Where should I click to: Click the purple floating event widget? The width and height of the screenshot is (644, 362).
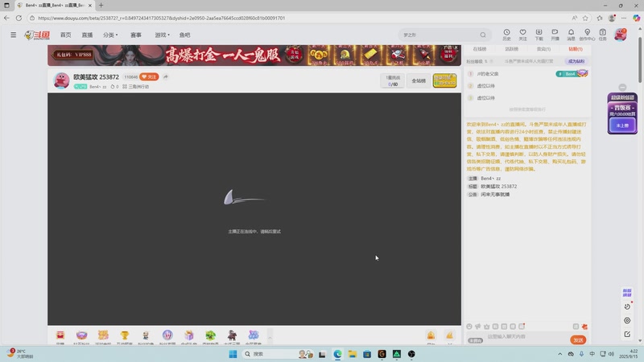coord(622,113)
